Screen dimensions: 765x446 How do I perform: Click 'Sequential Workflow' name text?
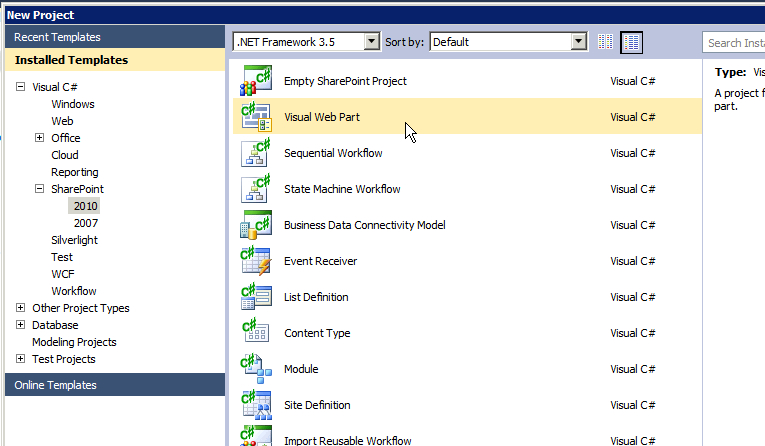tap(333, 153)
